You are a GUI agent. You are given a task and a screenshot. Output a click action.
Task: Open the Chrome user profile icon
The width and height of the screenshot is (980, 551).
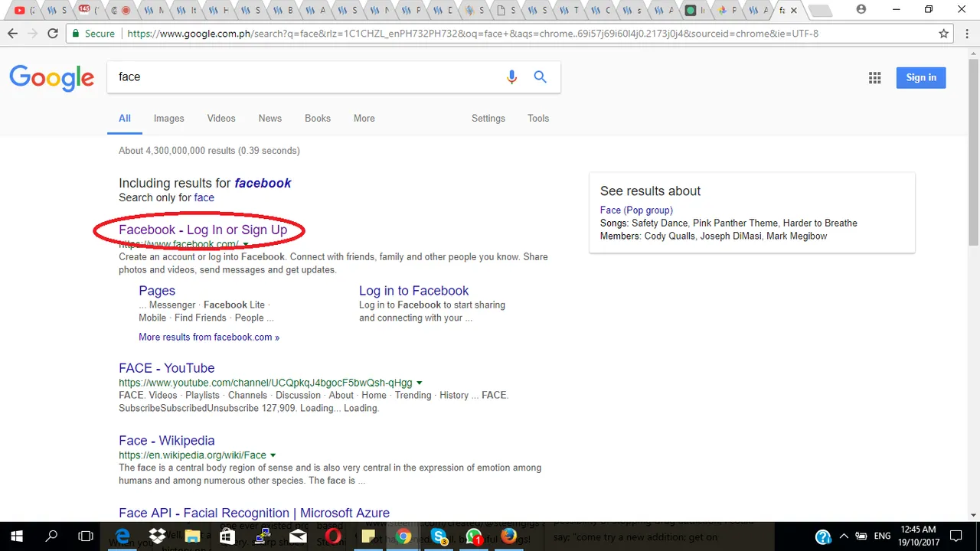coord(861,10)
